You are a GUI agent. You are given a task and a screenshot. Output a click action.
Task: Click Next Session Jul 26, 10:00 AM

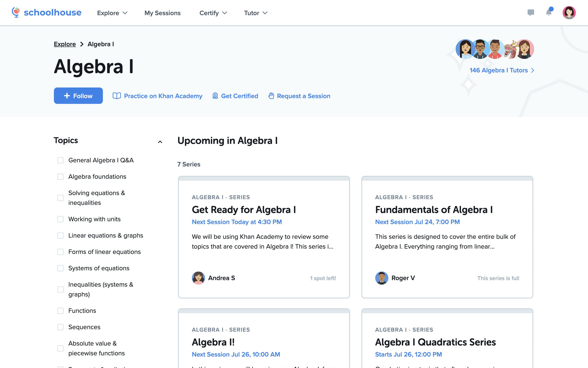point(236,354)
